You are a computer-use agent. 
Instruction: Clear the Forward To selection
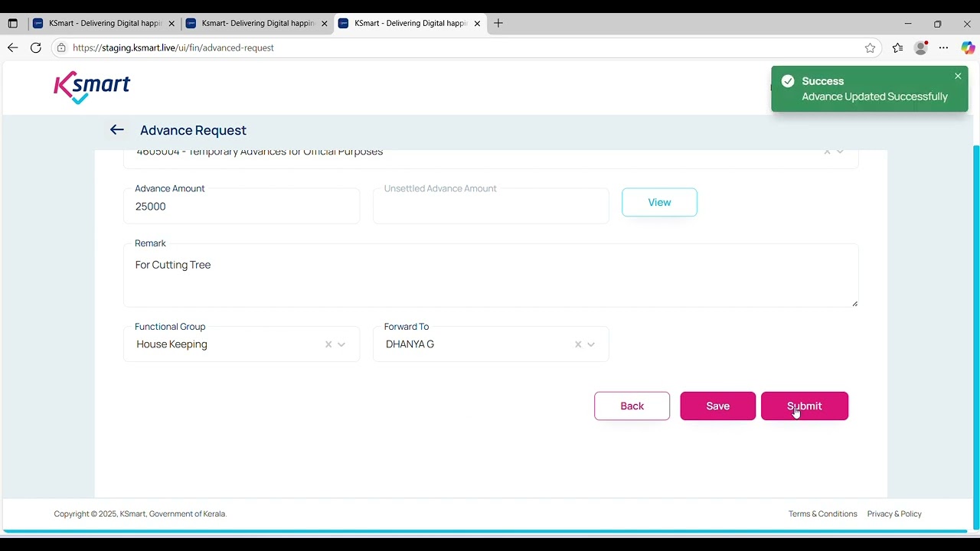point(578,344)
